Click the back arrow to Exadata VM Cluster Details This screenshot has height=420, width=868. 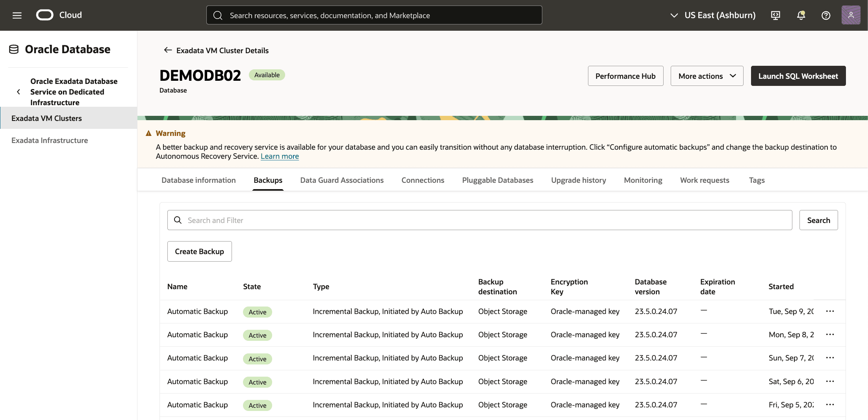point(167,50)
